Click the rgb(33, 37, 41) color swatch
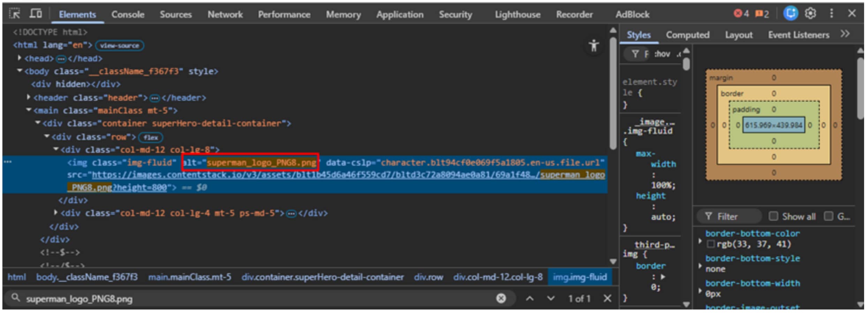The image size is (868, 314). coord(711,244)
